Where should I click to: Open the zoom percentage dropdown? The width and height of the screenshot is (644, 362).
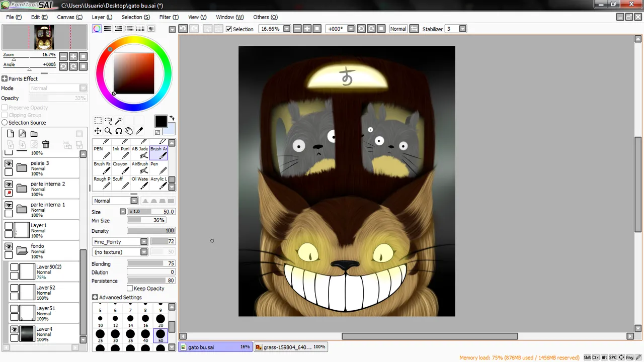(x=287, y=29)
